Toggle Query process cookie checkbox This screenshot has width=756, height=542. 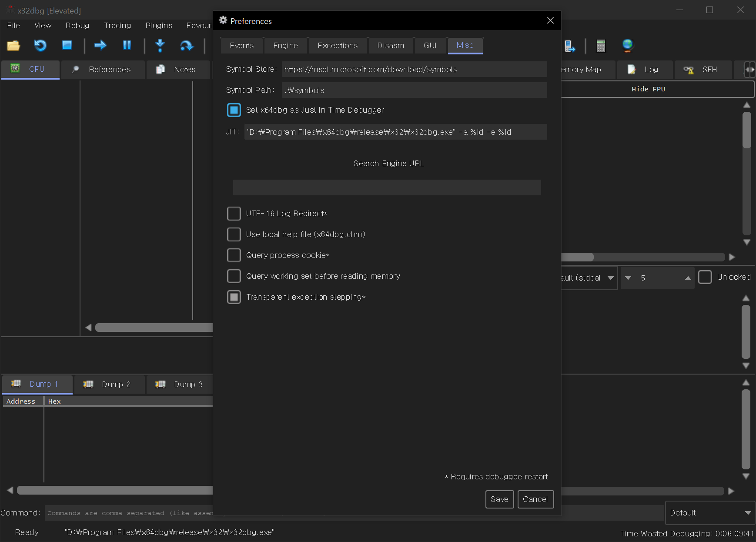click(234, 255)
